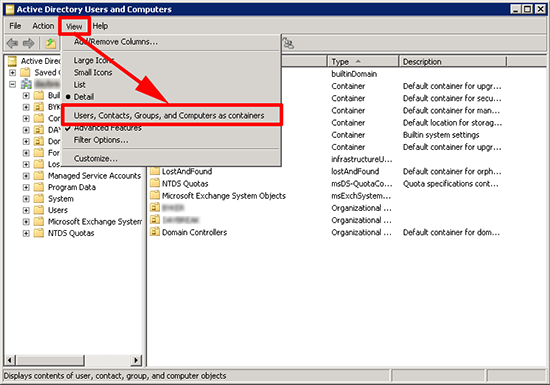Click the domain node icon in the tree
The image size is (550, 385).
(x=26, y=84)
